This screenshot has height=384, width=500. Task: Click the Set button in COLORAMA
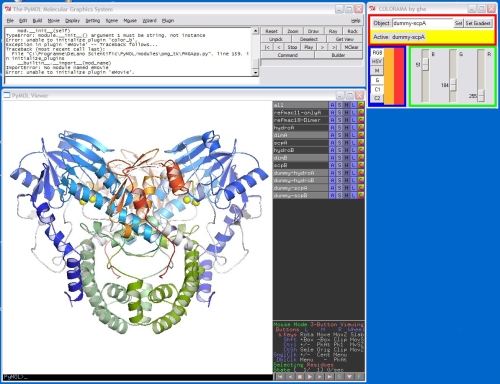click(x=459, y=23)
